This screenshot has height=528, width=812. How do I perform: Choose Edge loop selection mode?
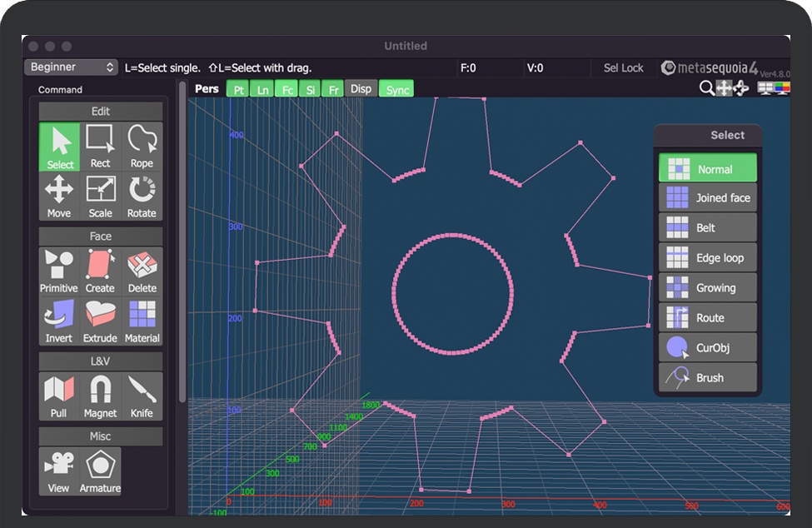click(708, 258)
